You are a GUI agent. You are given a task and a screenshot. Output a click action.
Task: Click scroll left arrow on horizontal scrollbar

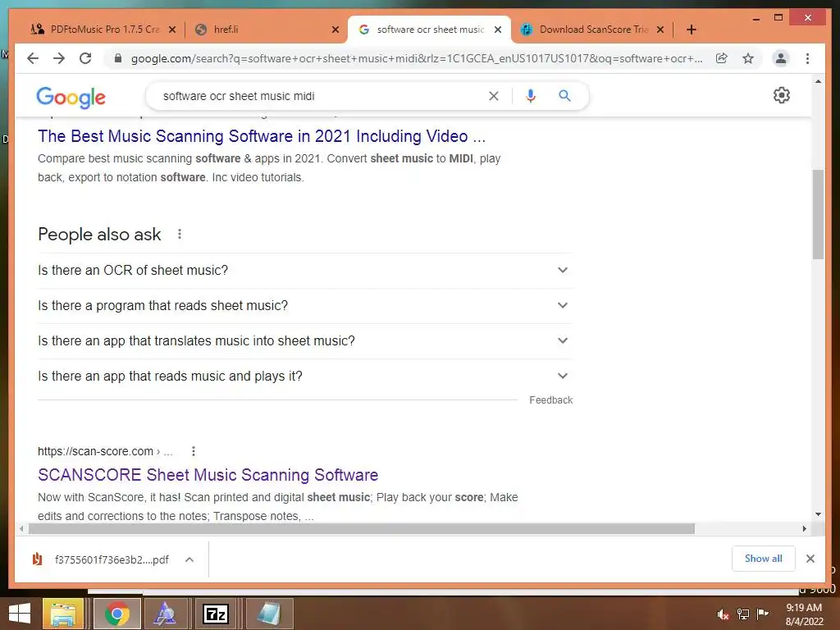pos(21,529)
